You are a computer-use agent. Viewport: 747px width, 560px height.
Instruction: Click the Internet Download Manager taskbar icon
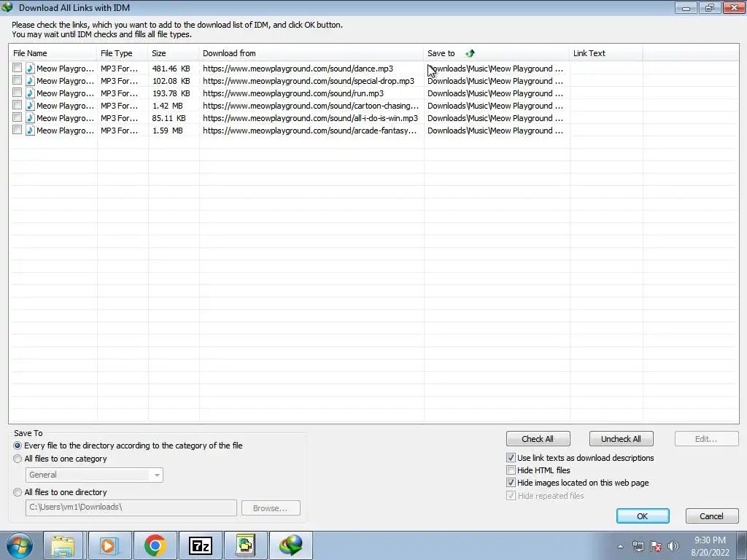click(x=291, y=545)
